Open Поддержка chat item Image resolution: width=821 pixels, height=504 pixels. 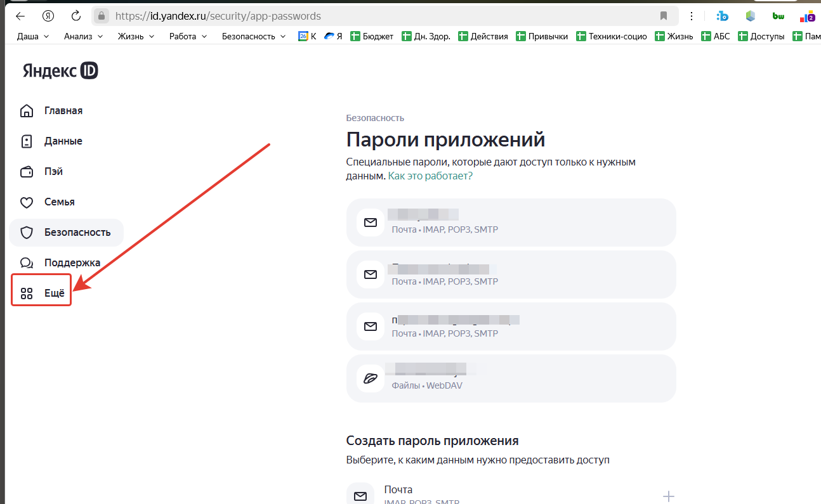coord(72,262)
